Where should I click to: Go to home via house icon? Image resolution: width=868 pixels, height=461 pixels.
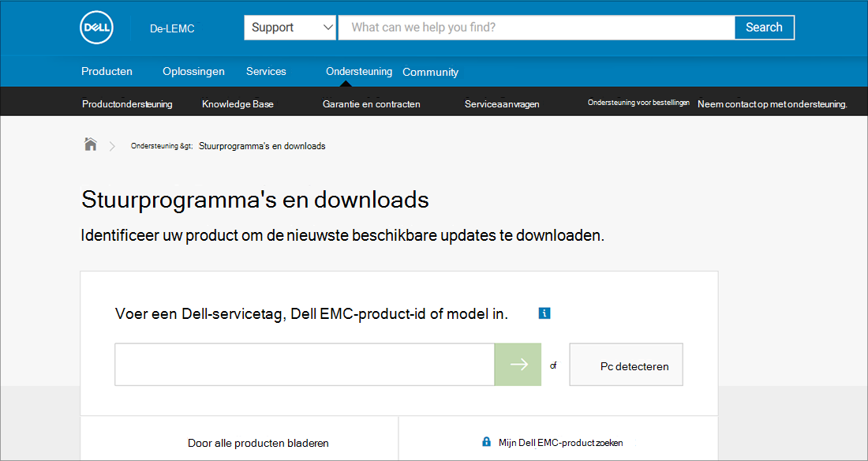(x=90, y=144)
